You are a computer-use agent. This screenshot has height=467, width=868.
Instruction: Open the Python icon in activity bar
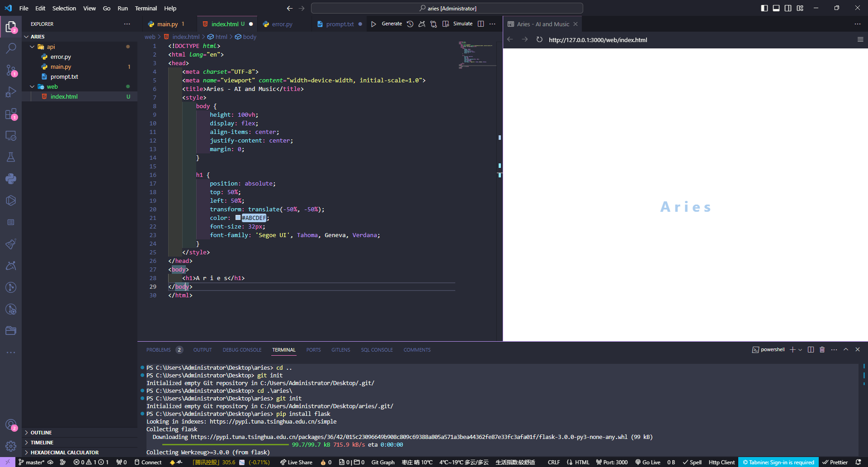(x=11, y=179)
